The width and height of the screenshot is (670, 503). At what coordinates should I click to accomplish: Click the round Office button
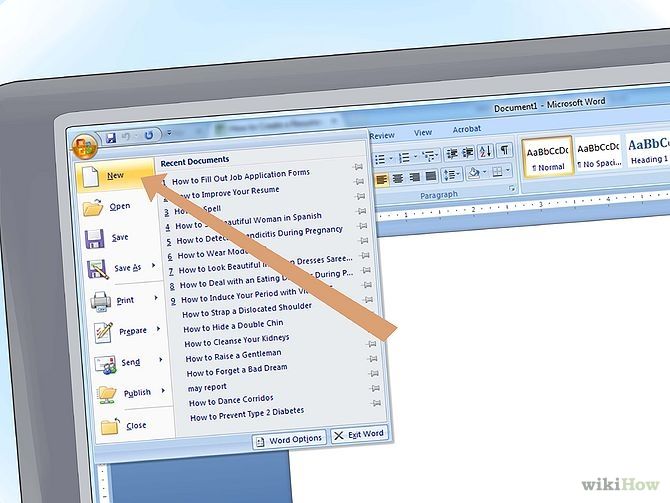[x=85, y=146]
